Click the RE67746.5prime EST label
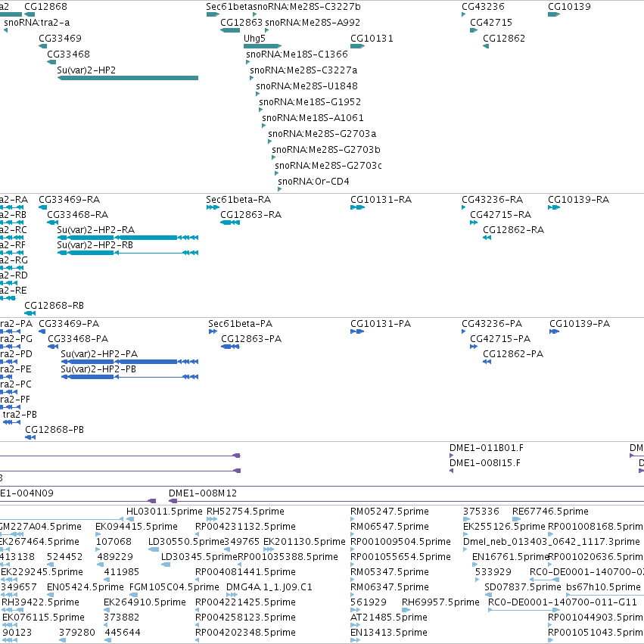The height and width of the screenshot is (644, 644). pyautogui.click(x=550, y=512)
